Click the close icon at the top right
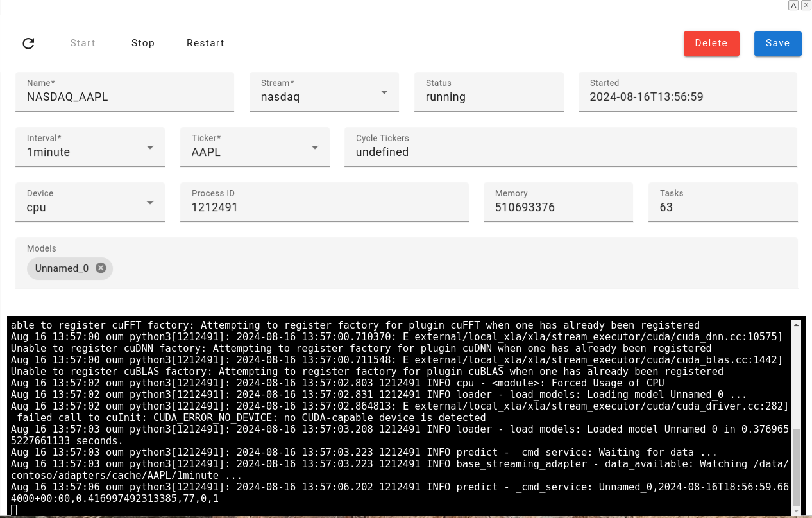 click(x=806, y=5)
